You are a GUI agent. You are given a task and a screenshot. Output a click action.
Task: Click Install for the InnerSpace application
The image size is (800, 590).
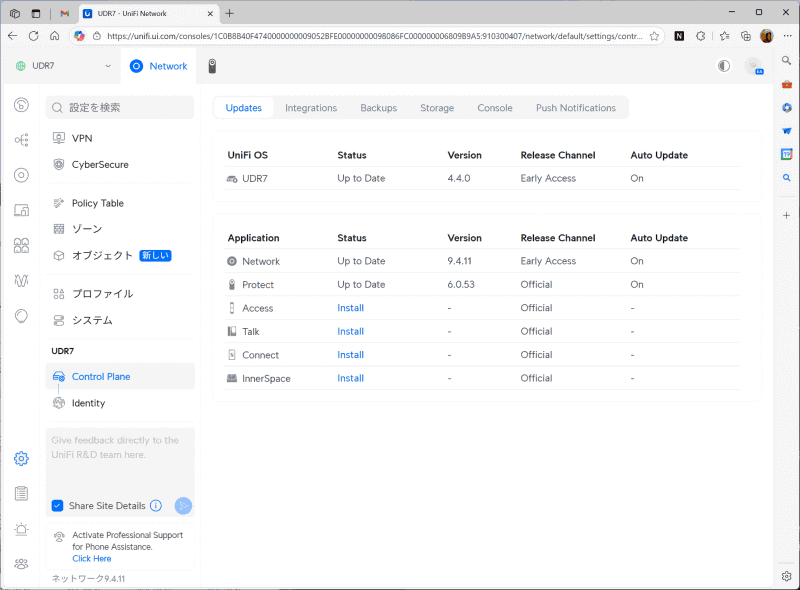pyautogui.click(x=350, y=378)
